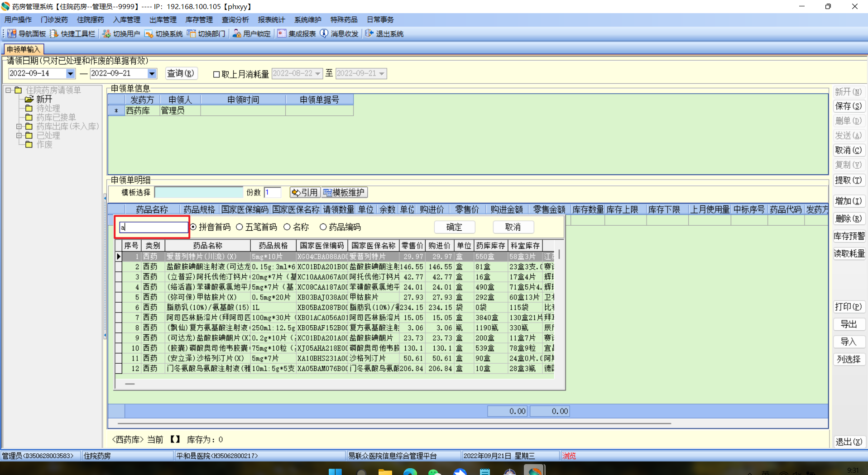Image resolution: width=868 pixels, height=475 pixels.
Task: Collapse the 住院药房请领单 tree node
Action: 8,90
